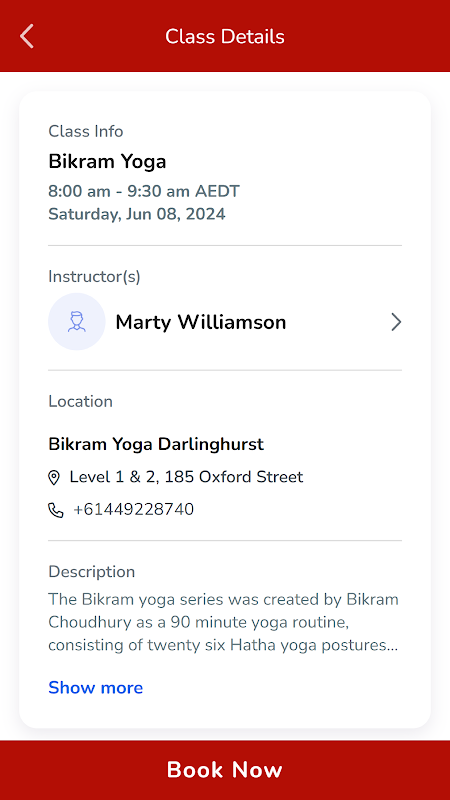The width and height of the screenshot is (450, 800).
Task: Tap the Description section label
Action: click(92, 572)
